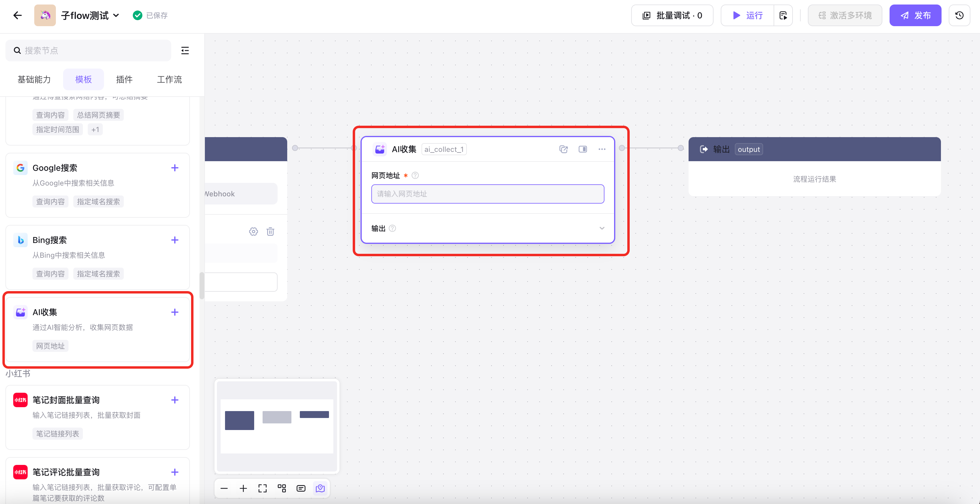Zoom out the canvas

click(224, 488)
